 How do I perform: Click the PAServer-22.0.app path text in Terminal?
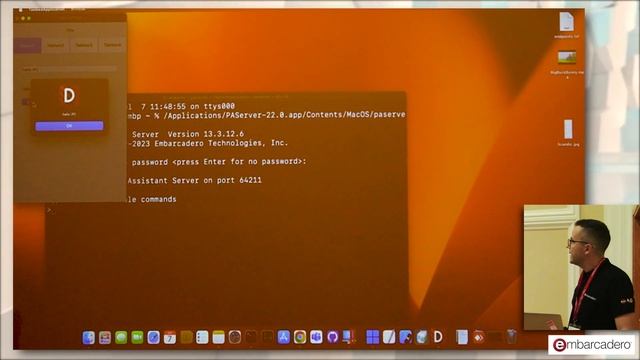click(x=284, y=115)
